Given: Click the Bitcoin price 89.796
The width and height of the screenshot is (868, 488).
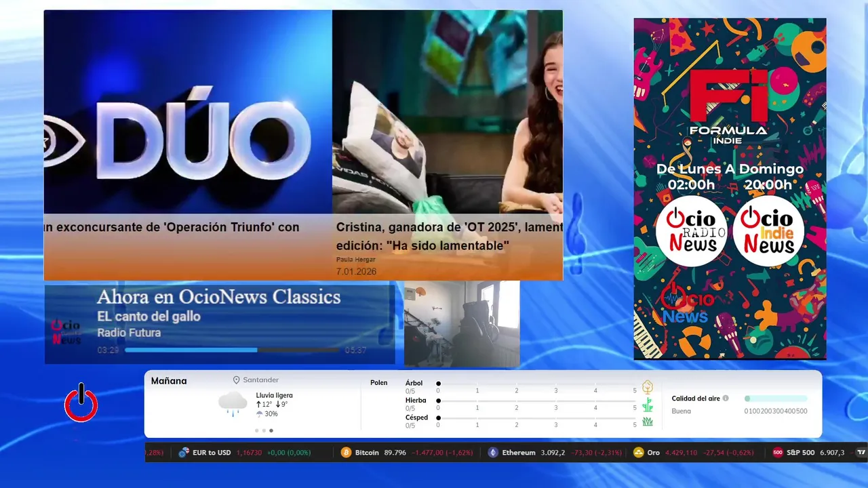Looking at the screenshot, I should [395, 452].
